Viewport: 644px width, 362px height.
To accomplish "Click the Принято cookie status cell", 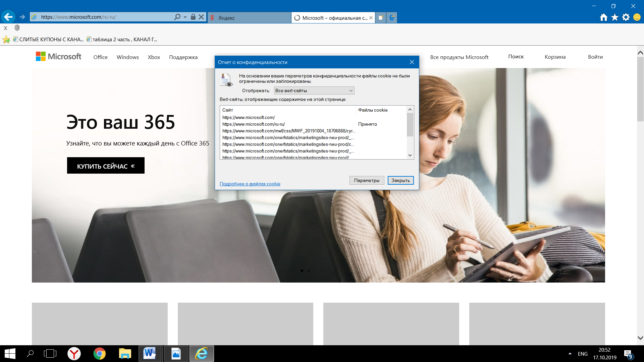I will [368, 124].
